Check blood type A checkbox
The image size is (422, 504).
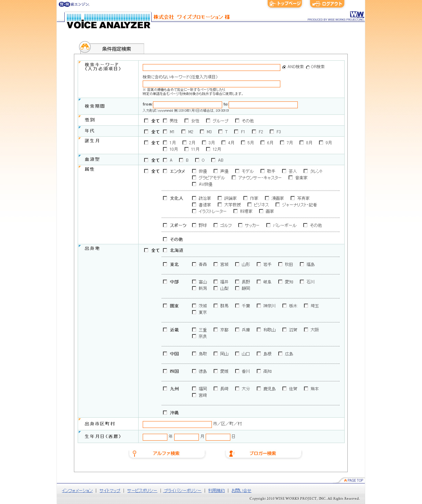(x=165, y=160)
